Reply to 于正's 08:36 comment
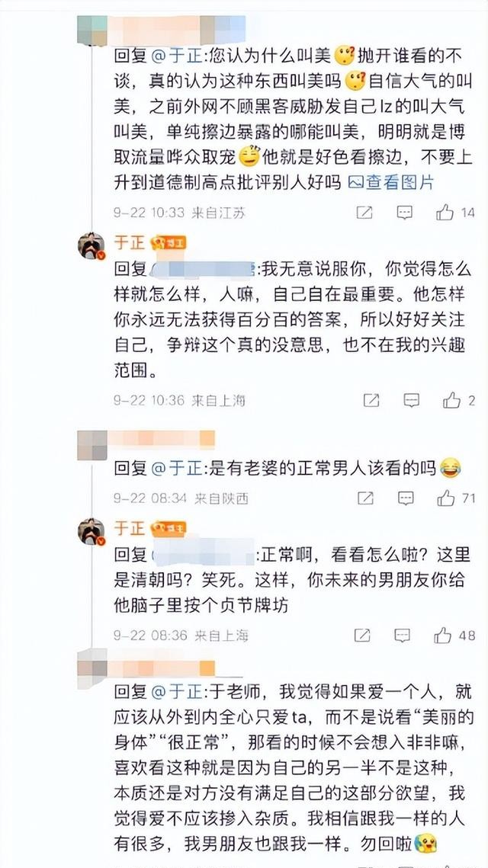This screenshot has width=488, height=868. (x=403, y=635)
